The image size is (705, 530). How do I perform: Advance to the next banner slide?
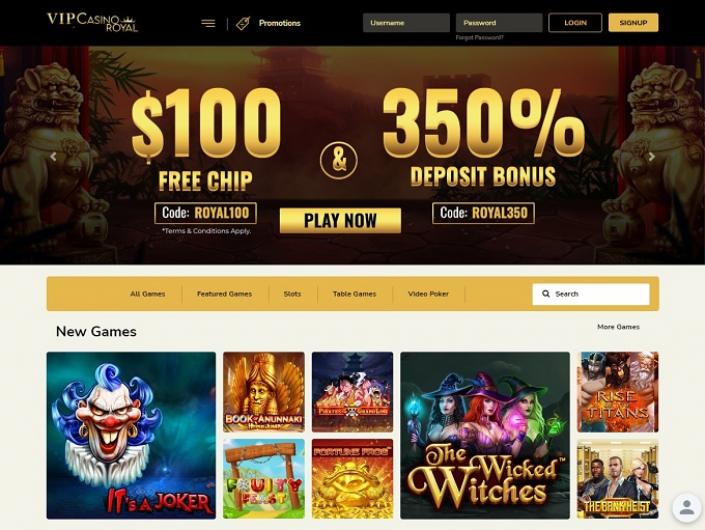click(x=651, y=156)
